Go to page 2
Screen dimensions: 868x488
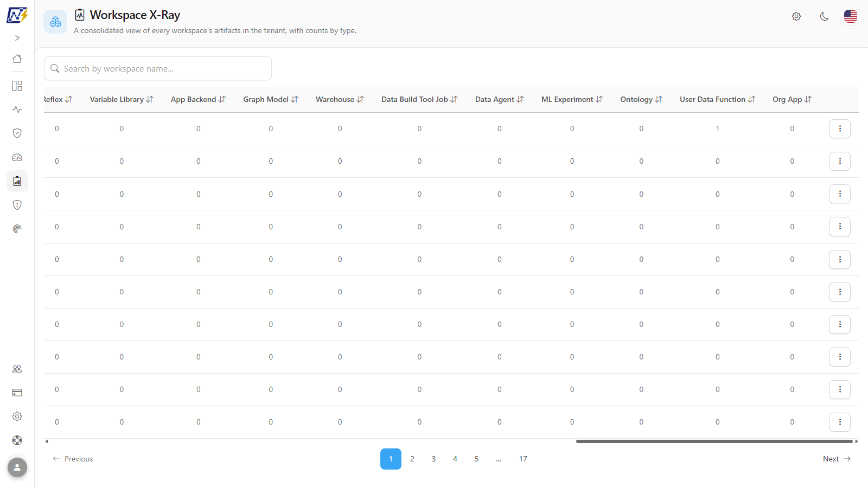[x=412, y=459]
